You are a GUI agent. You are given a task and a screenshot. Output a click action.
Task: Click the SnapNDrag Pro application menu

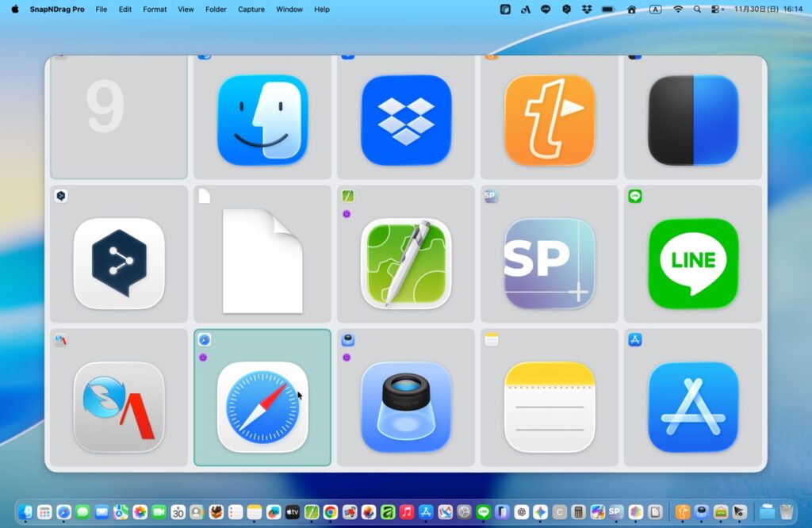point(57,10)
